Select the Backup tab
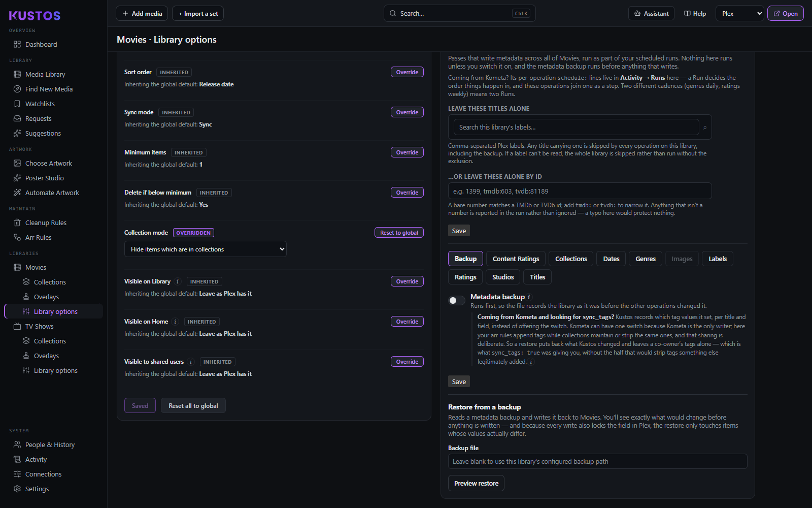Screen dimensions: 812x508 [x=465, y=259]
